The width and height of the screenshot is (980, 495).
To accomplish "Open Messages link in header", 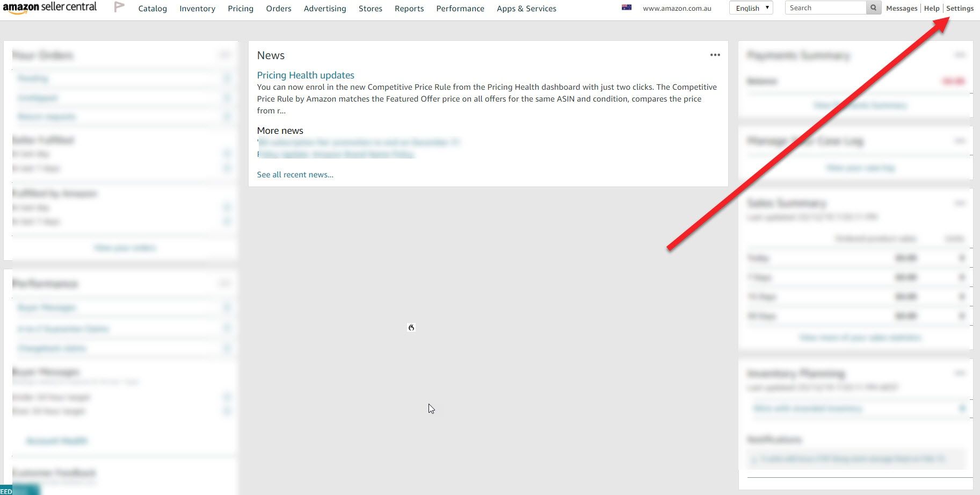I will [902, 8].
